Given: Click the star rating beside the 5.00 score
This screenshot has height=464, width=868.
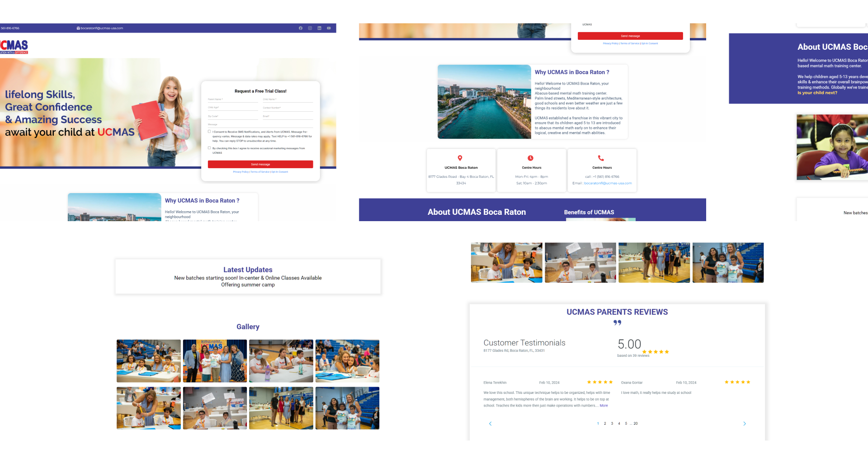Looking at the screenshot, I should [656, 352].
